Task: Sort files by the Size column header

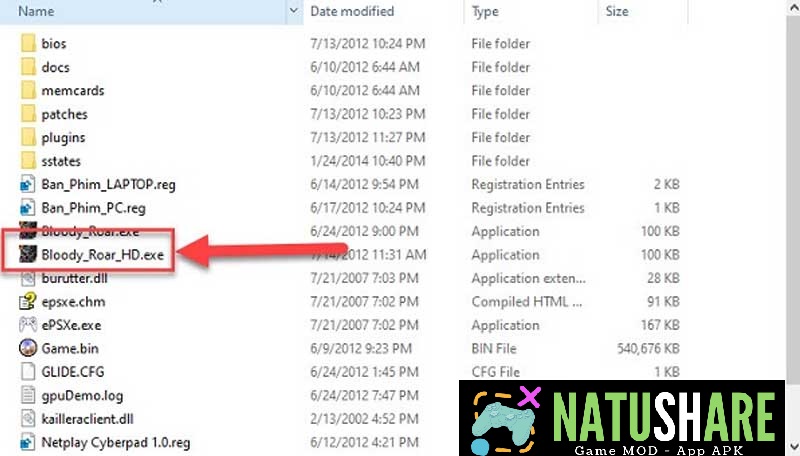Action: tap(617, 11)
